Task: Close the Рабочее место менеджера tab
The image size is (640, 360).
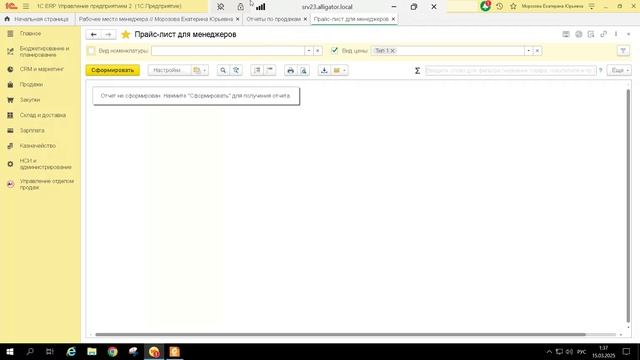Action: (x=238, y=19)
